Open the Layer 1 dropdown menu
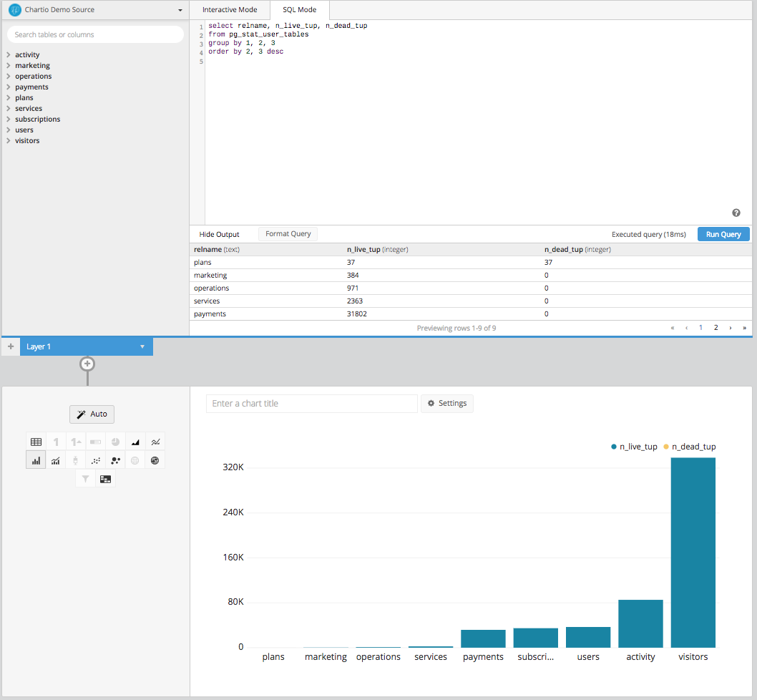757x700 pixels. click(x=142, y=346)
